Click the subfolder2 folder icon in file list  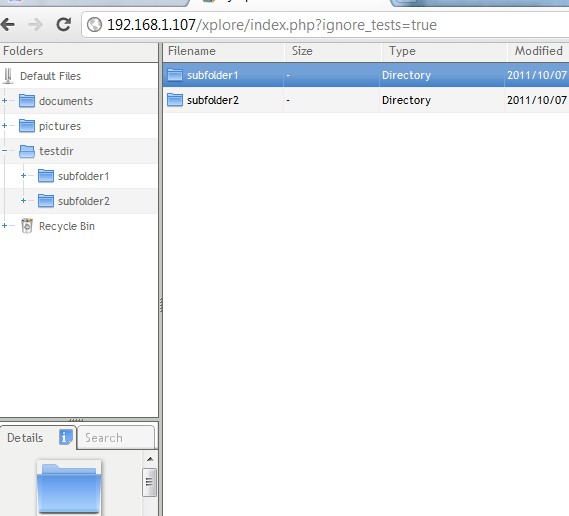point(175,100)
